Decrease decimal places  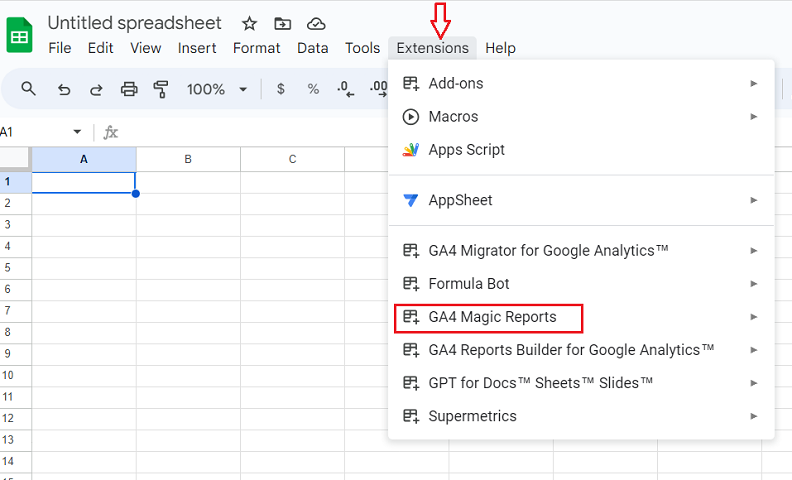coord(345,89)
